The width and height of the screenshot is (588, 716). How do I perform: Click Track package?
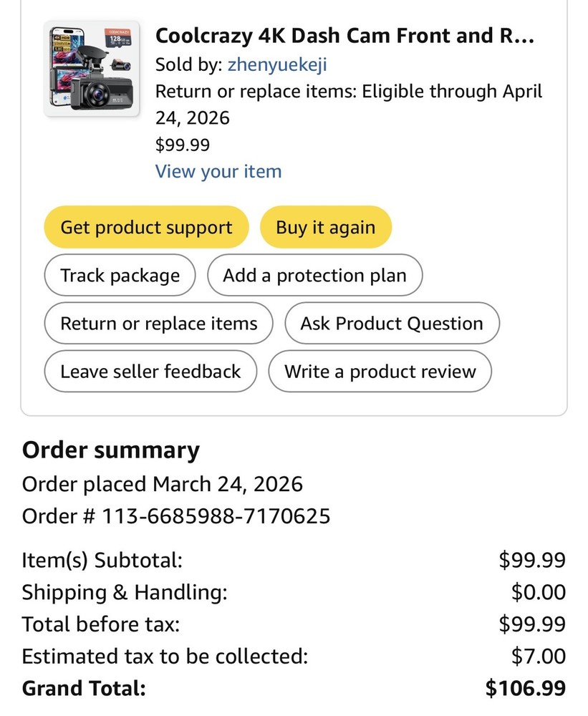coord(119,275)
